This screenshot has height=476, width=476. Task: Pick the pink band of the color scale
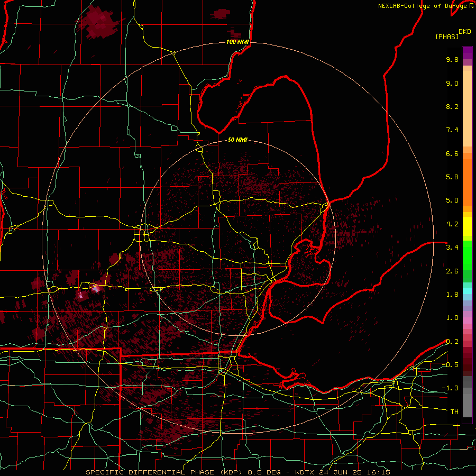467,321
